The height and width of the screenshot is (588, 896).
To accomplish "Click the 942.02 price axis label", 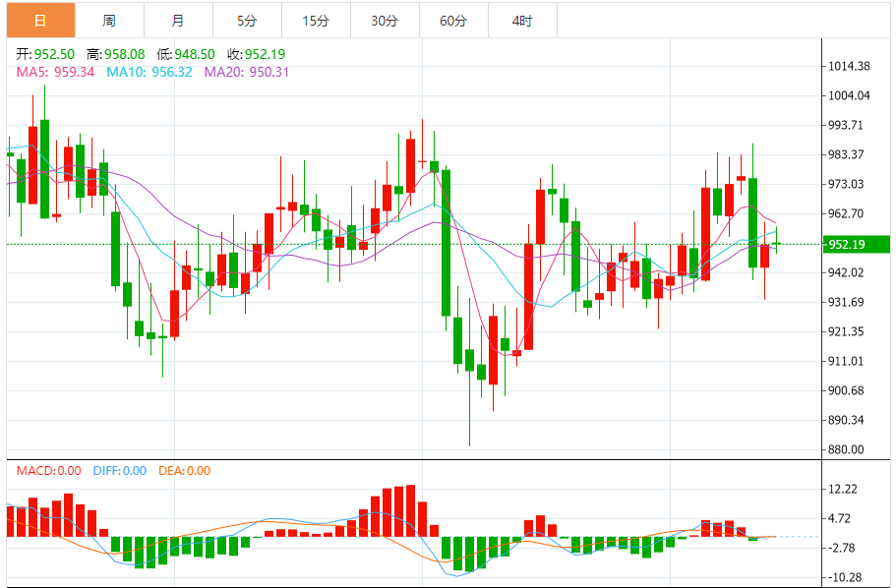I will click(846, 272).
